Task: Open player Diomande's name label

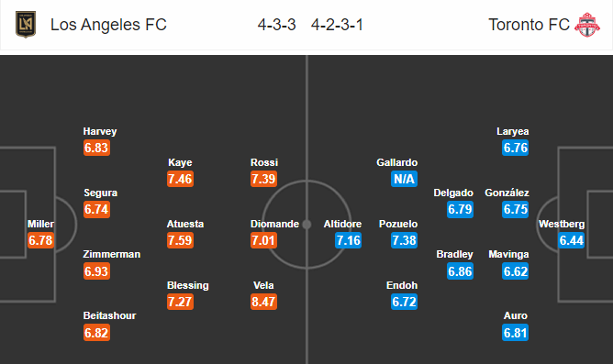Action: coord(274,224)
